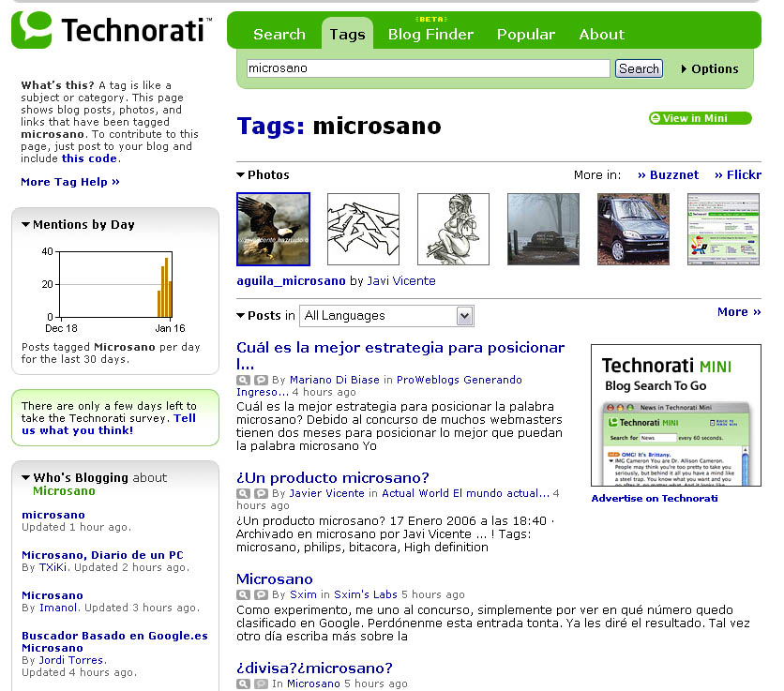This screenshot has width=784, height=691.
Task: Open 'Advertise on Technorati' link
Action: point(655,498)
